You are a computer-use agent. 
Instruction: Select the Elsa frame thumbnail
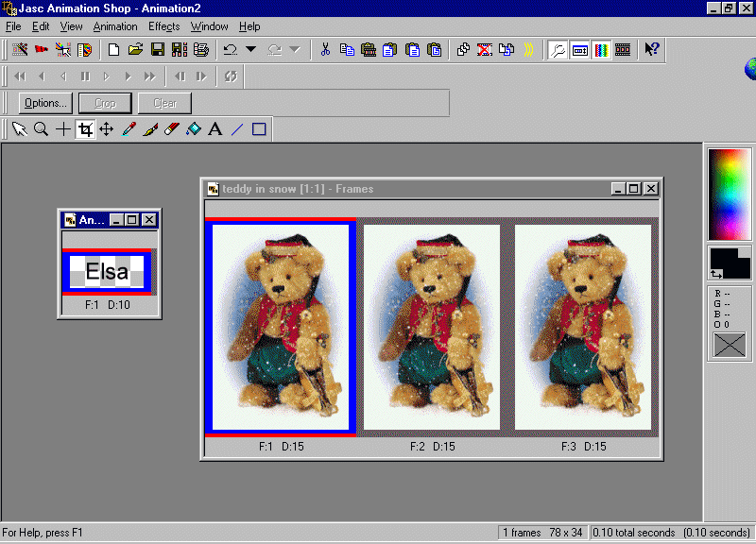point(107,272)
